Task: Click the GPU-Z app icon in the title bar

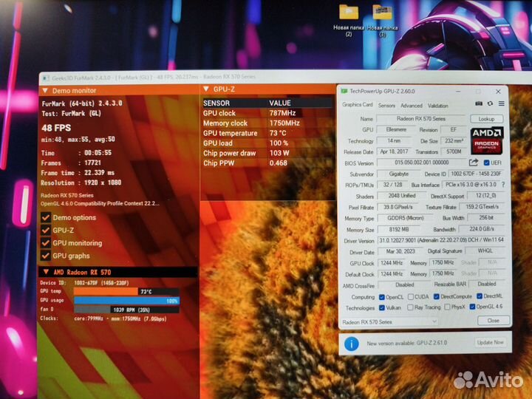Action: 344,92
